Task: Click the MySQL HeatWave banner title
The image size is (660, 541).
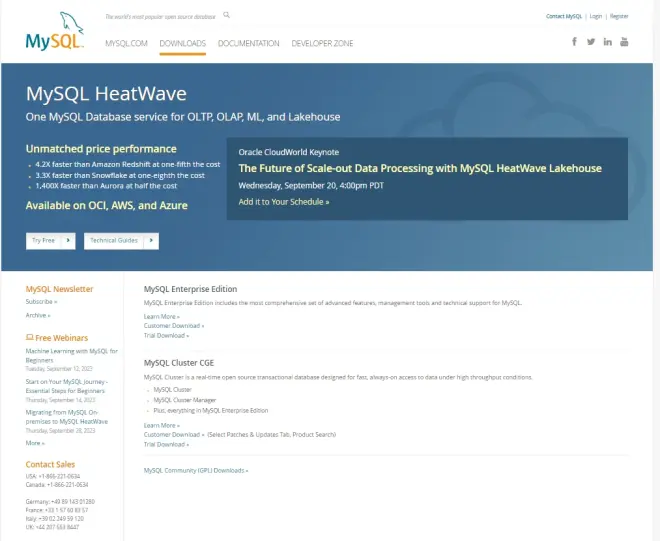Action: click(x=106, y=93)
